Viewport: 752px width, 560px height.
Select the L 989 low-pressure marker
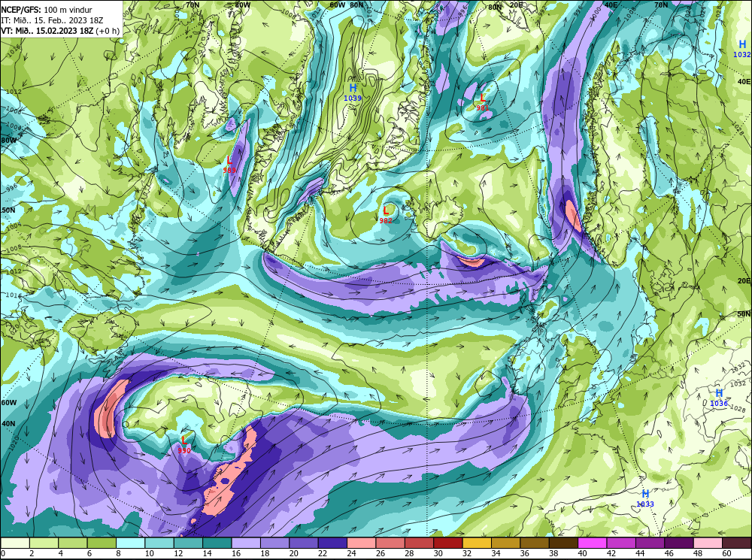coord(229,165)
